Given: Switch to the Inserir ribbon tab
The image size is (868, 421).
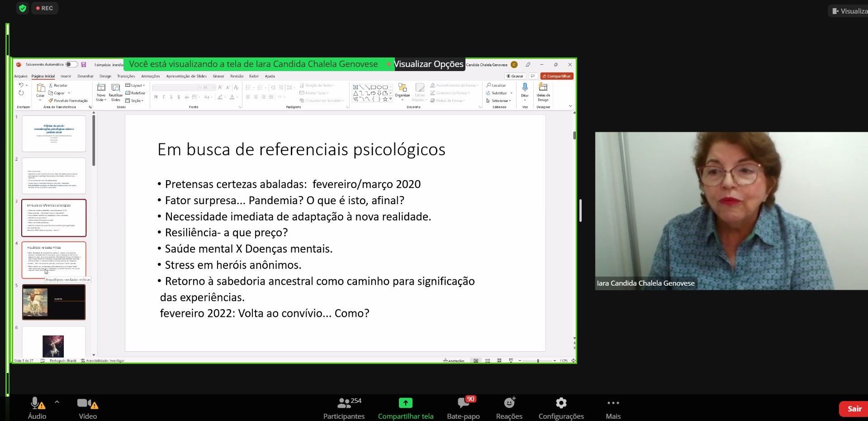Looking at the screenshot, I should [66, 77].
